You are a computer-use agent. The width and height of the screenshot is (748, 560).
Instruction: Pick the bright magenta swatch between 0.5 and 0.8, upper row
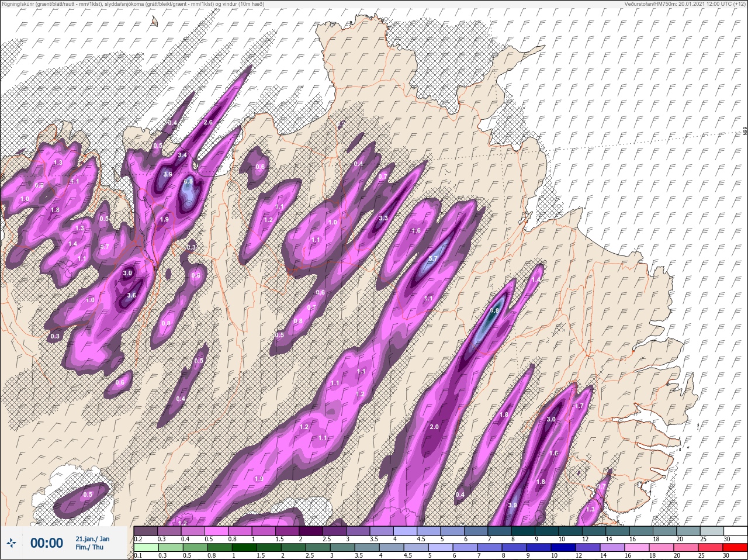click(x=217, y=531)
